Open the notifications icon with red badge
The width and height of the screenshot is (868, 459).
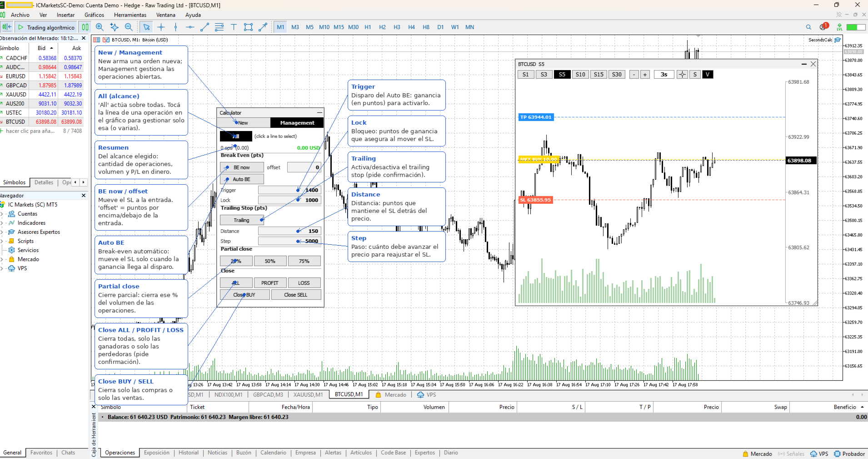point(823,27)
